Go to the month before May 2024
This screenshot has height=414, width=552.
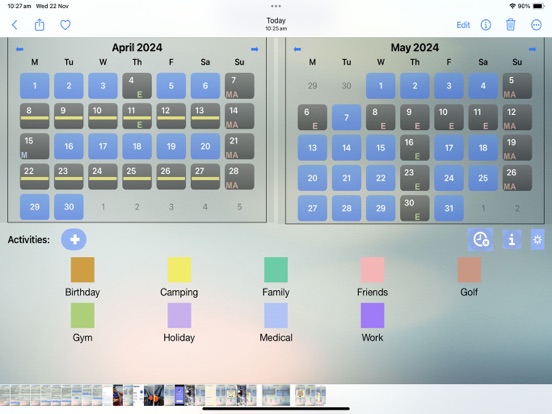click(297, 49)
